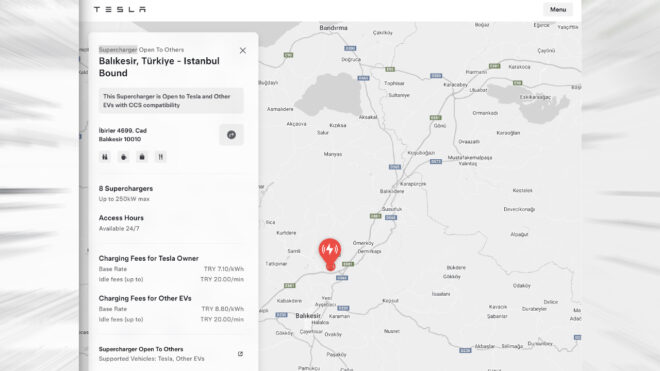The image size is (660, 371).
Task: Open the Menu button
Action: 558,9
